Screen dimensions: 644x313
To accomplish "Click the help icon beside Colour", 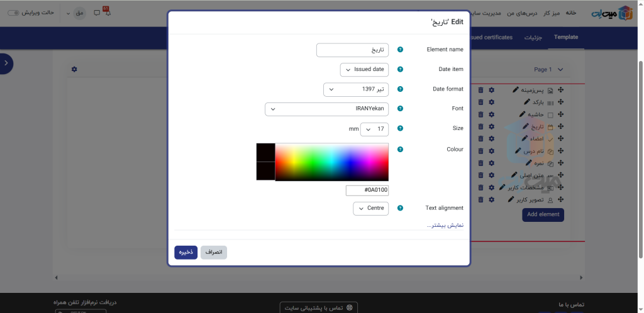I will pyautogui.click(x=400, y=150).
